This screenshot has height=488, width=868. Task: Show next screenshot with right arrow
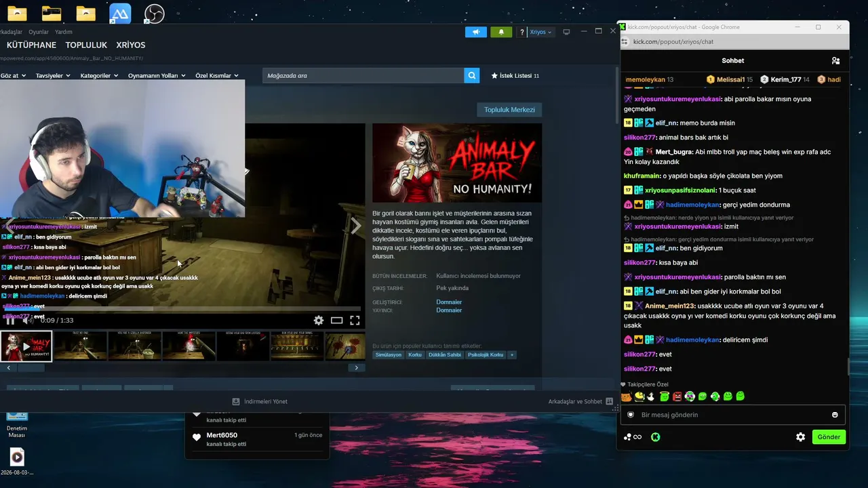[x=356, y=226]
